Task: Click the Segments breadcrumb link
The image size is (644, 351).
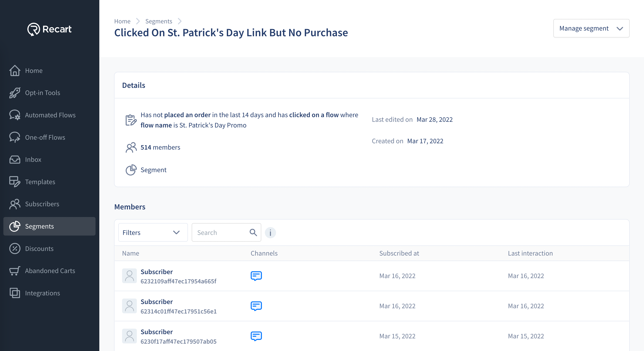Action: click(159, 21)
